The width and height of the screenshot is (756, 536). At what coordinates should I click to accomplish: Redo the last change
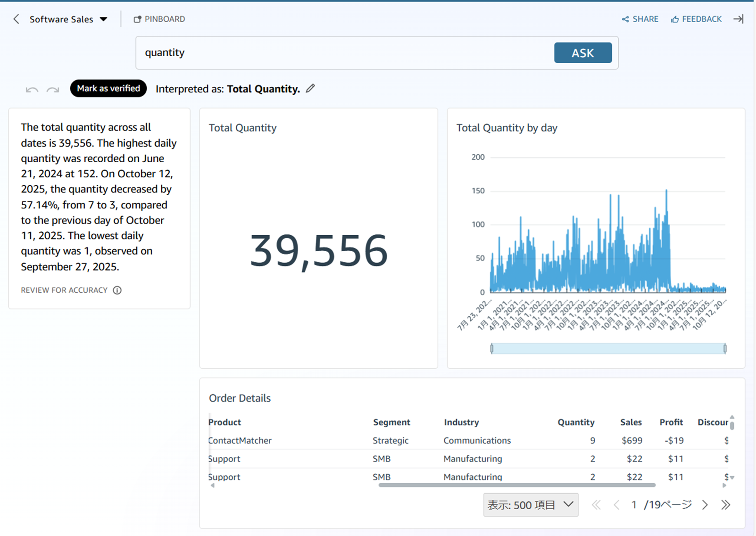(x=53, y=89)
